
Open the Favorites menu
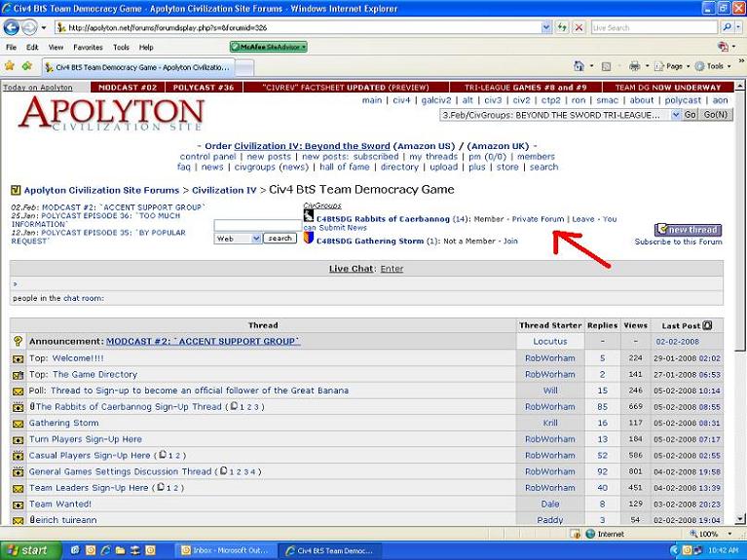[x=88, y=47]
